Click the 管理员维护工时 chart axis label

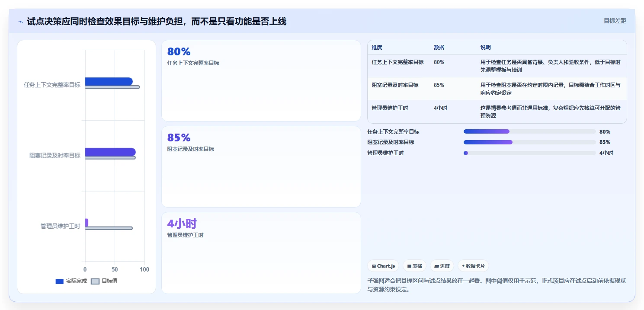coord(60,226)
